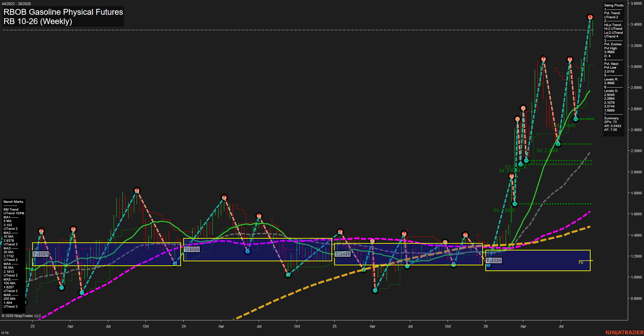Click the AF: 7.00 summary value
This screenshot has width=644, height=336.
611,130
